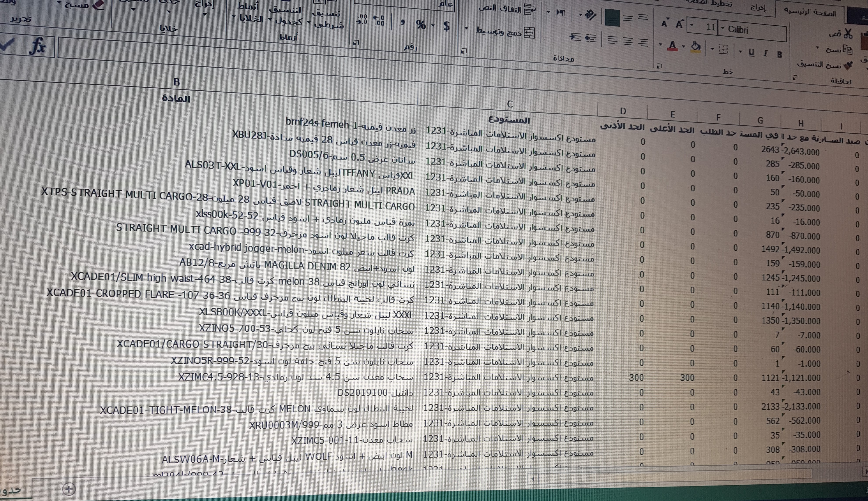Viewport: 868px width, 501px height.
Task: Open the Borders icon in the font group
Action: (x=723, y=50)
